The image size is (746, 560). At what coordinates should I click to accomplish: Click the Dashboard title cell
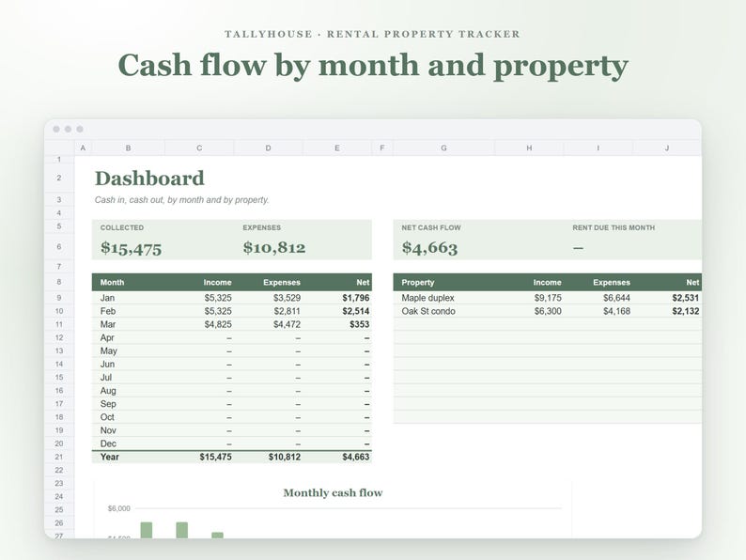[149, 179]
